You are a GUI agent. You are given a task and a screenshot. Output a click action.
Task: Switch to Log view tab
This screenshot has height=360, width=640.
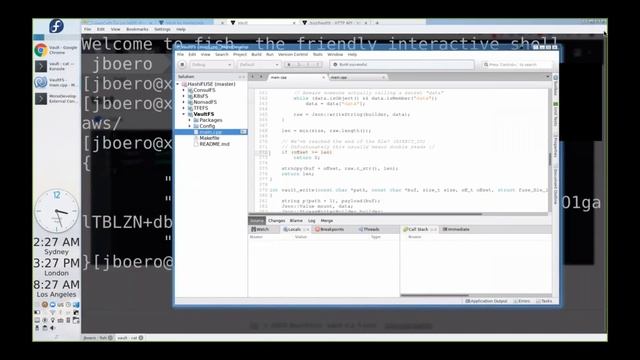click(312, 221)
